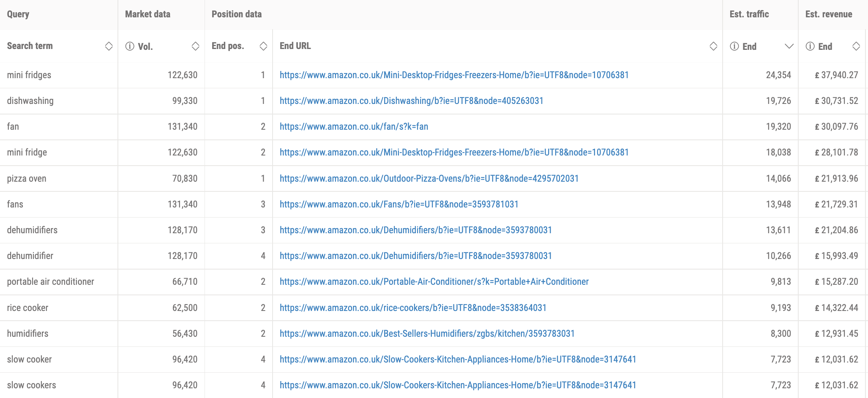Screen dimensions: 868x398
Task: Click volume value 62,500
Action: pyautogui.click(x=185, y=308)
